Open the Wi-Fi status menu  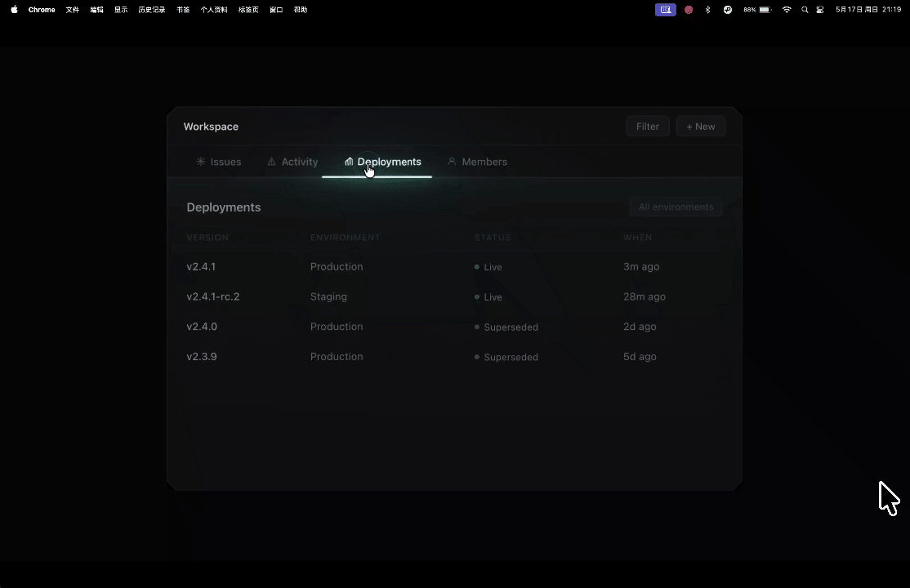click(x=787, y=9)
